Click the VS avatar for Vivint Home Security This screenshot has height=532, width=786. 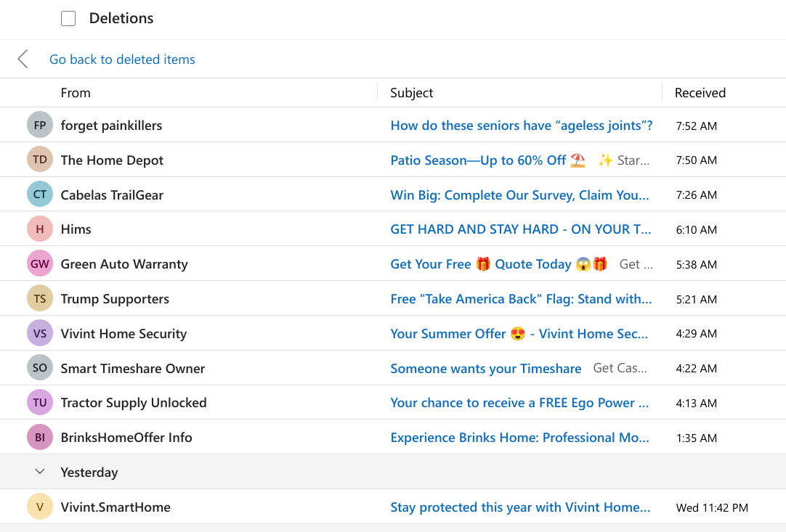[40, 333]
